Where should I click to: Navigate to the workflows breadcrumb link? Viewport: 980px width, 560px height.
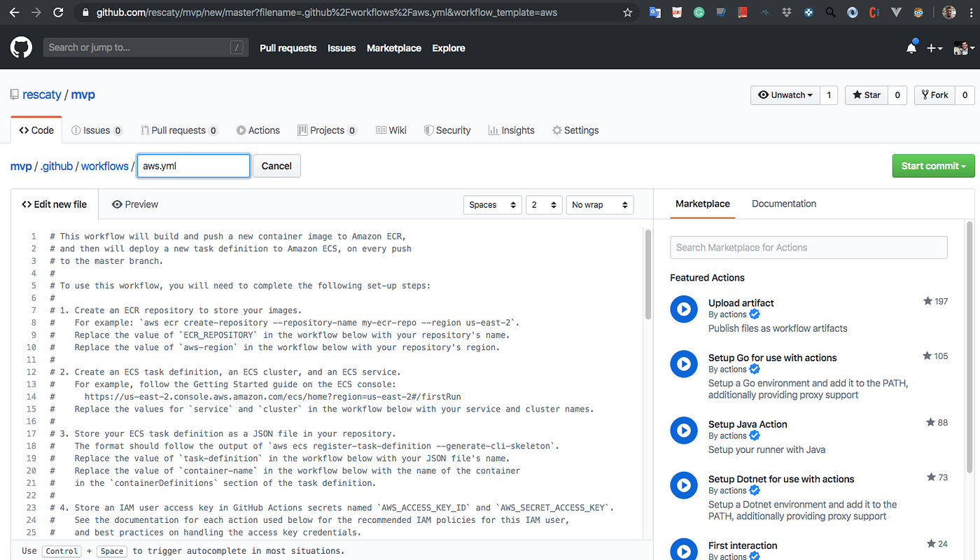[x=104, y=166]
